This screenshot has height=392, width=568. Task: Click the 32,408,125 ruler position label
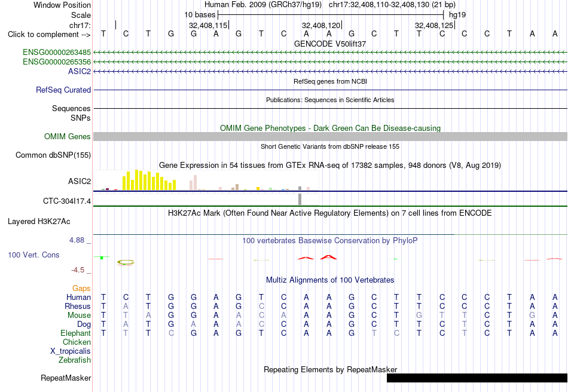point(434,25)
